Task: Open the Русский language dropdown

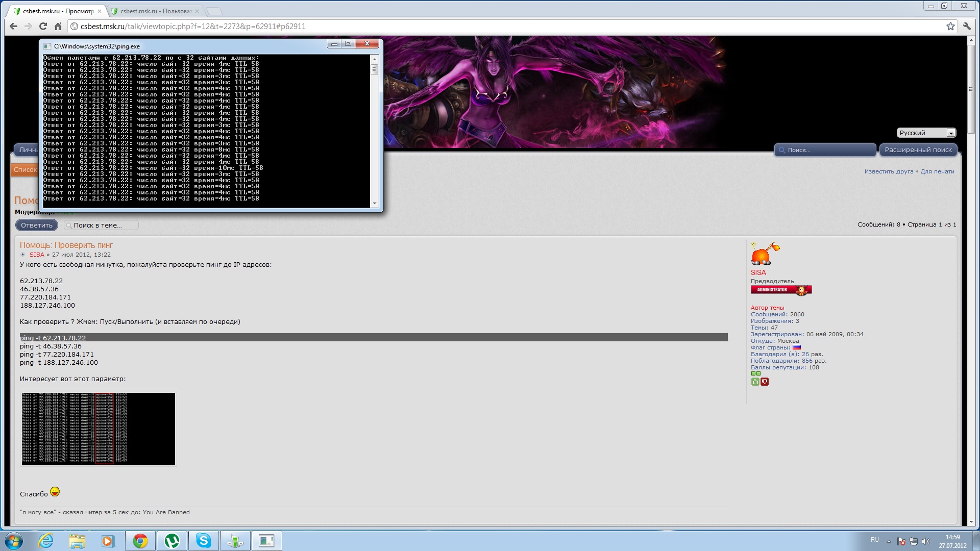Action: tap(926, 133)
